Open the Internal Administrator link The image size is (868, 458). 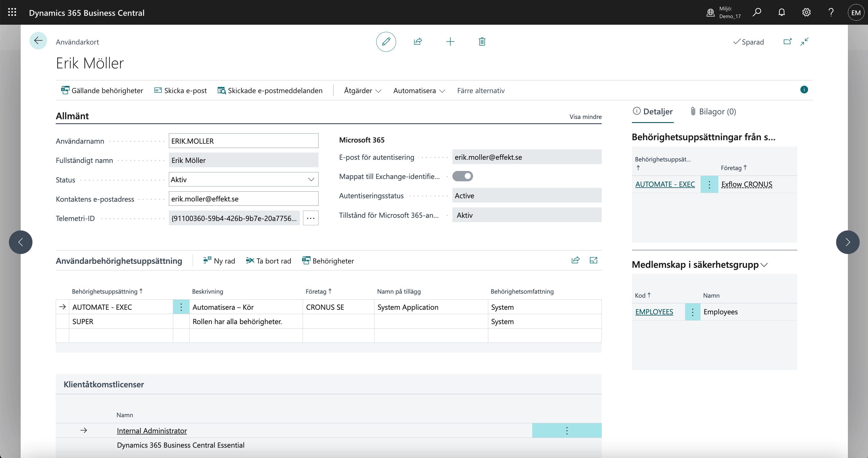point(152,431)
